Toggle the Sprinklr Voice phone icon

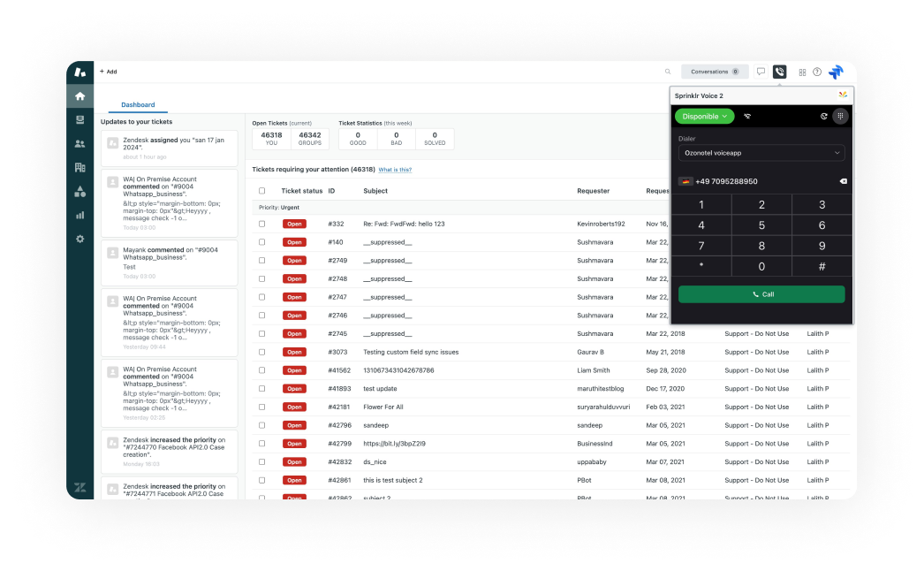click(780, 72)
